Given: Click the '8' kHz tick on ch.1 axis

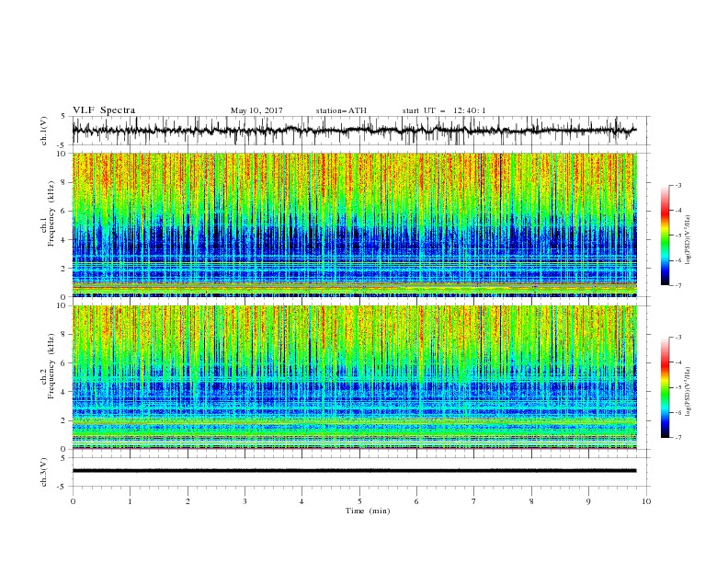Looking at the screenshot, I should tap(64, 182).
